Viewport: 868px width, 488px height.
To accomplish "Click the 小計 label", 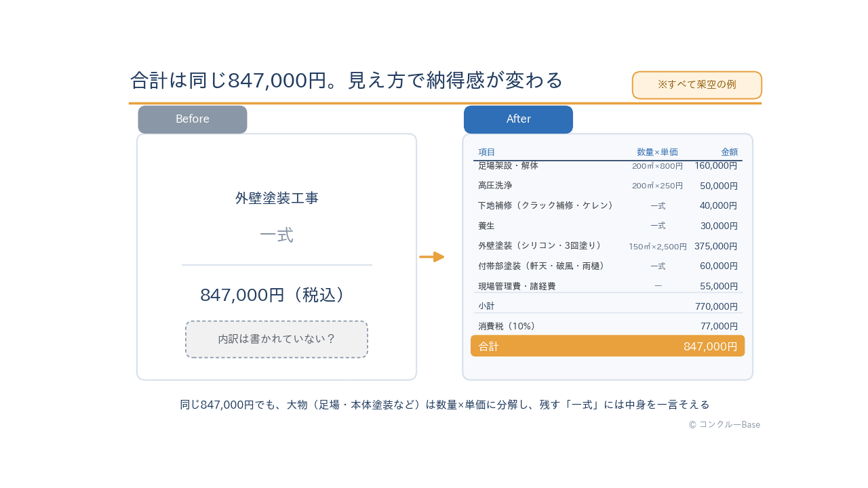I will pyautogui.click(x=487, y=306).
